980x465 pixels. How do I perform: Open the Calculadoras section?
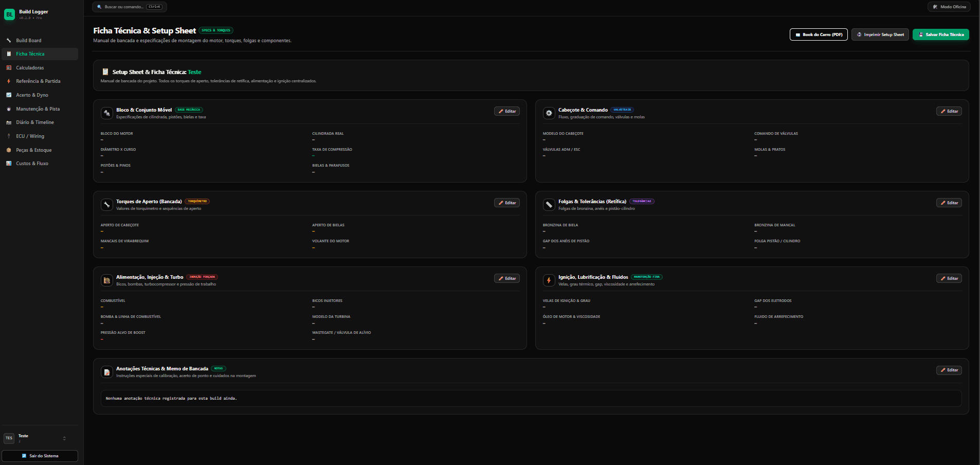pos(40,67)
